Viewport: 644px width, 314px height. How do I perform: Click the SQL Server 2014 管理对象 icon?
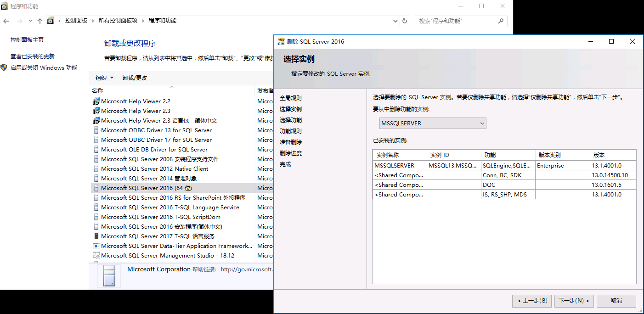click(x=96, y=179)
